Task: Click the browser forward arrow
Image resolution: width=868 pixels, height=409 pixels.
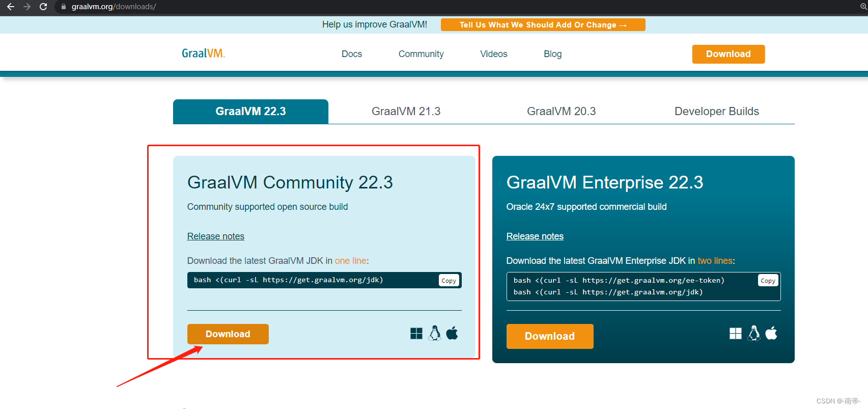Action: tap(27, 7)
